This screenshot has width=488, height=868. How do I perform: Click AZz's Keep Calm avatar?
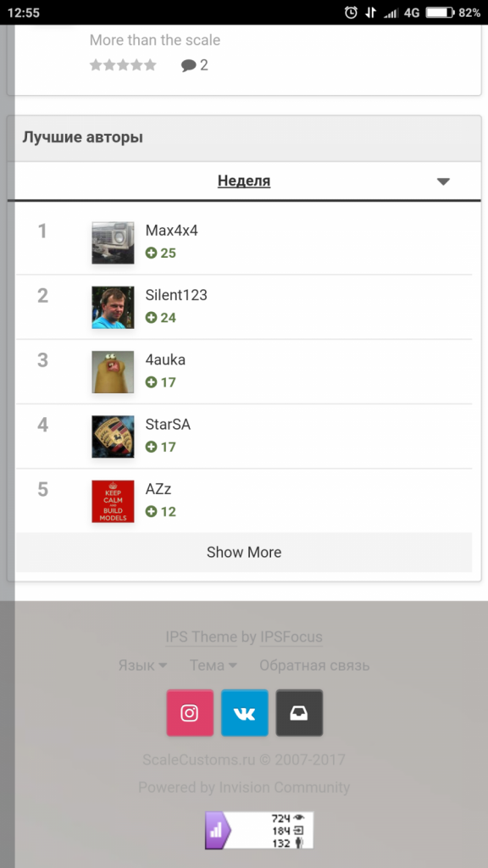[113, 501]
